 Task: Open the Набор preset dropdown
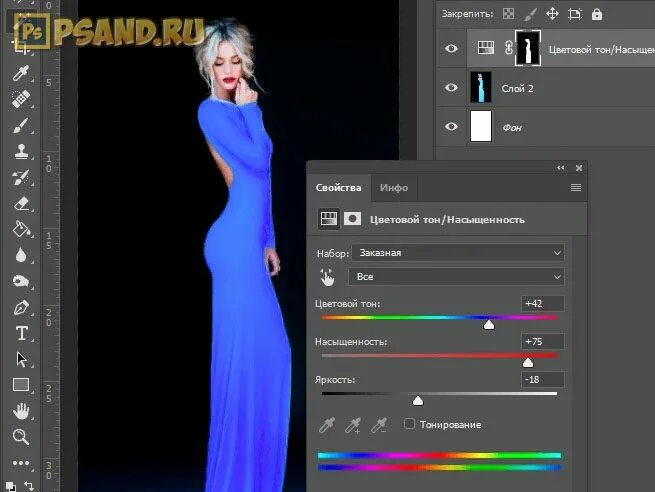pos(458,253)
